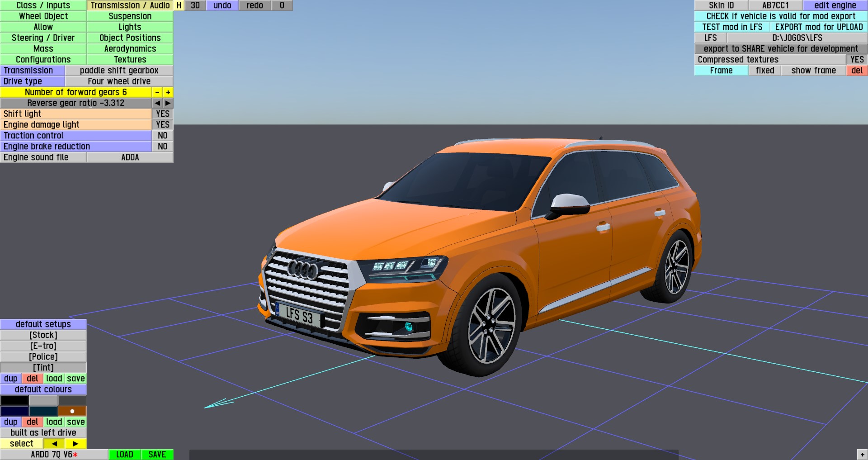Open the Object Positions section

coord(130,38)
